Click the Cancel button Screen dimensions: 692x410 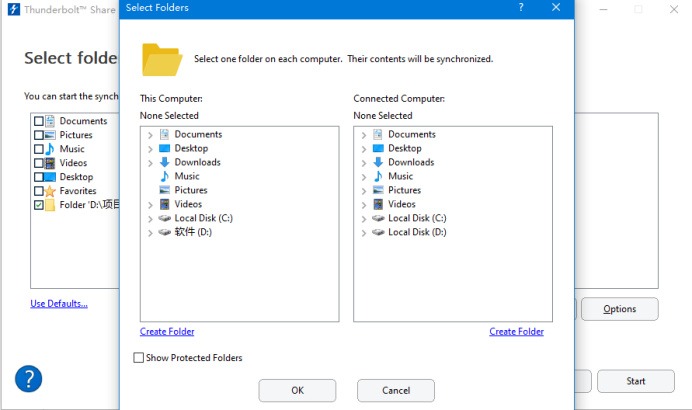[x=396, y=390]
